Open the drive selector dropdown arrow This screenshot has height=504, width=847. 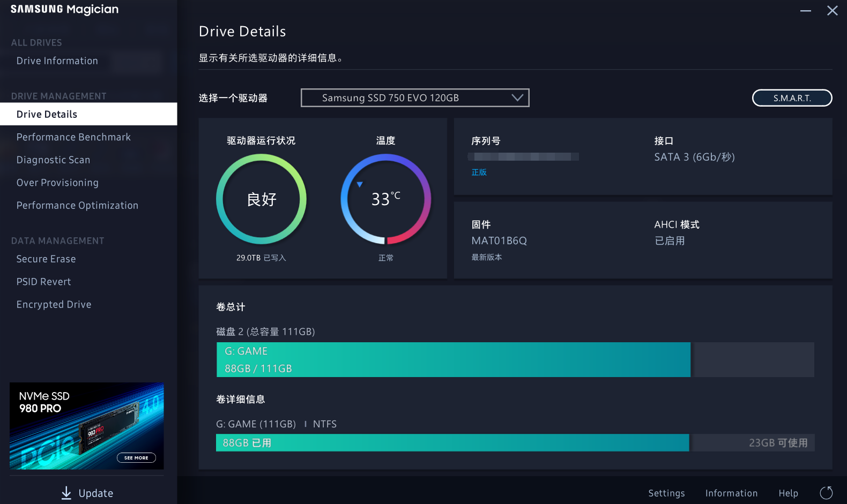click(517, 97)
